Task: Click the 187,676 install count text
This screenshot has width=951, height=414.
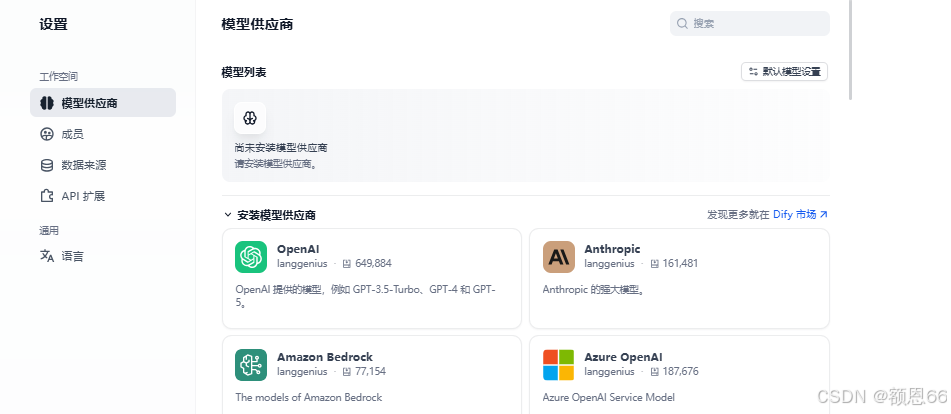Action: coord(680,372)
